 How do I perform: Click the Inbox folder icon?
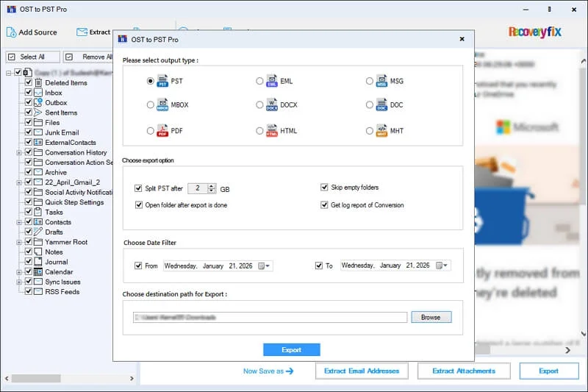pyautogui.click(x=38, y=93)
